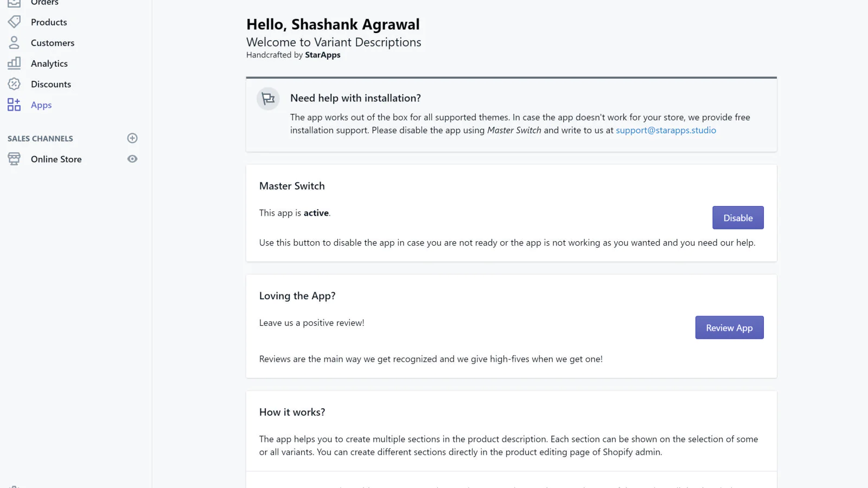The image size is (868, 488).
Task: Go to Customers in the sidebar
Action: (x=53, y=43)
